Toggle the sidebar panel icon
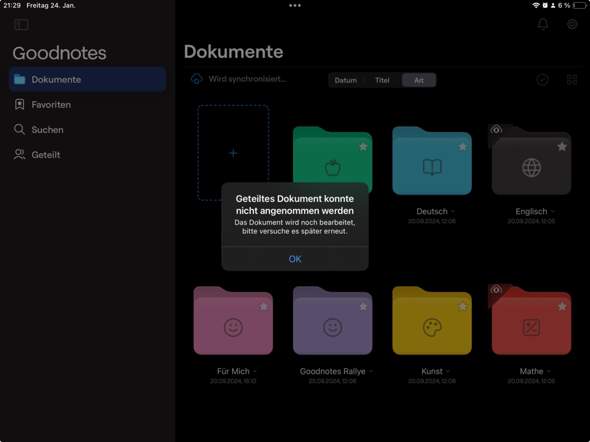 click(21, 25)
